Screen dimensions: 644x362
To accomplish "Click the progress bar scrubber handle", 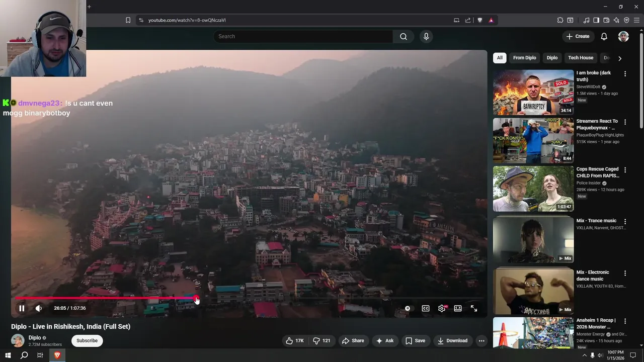I will click(196, 298).
